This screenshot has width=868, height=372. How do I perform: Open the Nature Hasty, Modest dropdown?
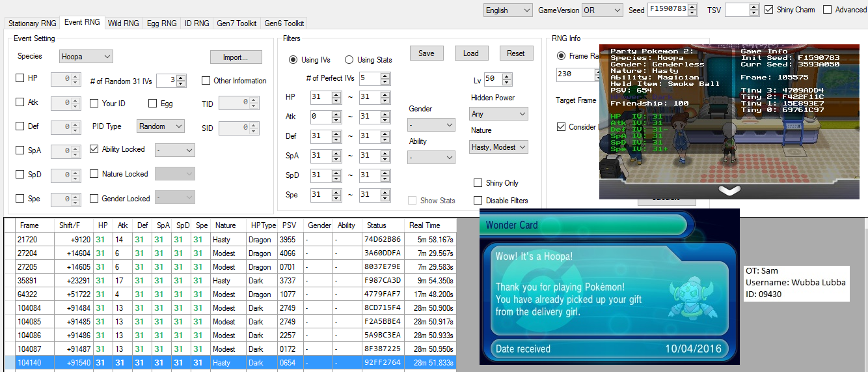pos(498,147)
